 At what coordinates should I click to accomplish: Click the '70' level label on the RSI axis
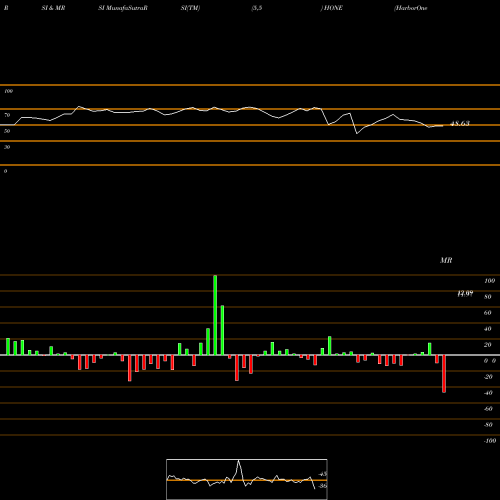click(7, 115)
